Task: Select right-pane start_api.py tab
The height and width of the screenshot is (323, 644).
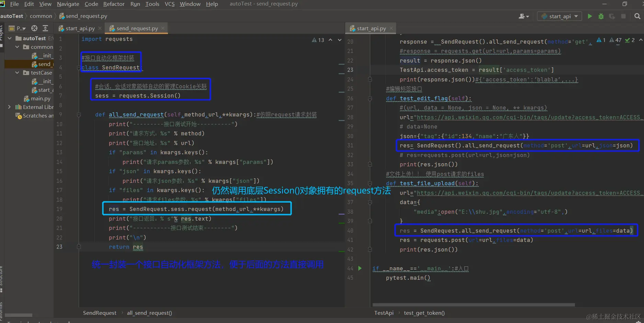Action: tap(371, 28)
